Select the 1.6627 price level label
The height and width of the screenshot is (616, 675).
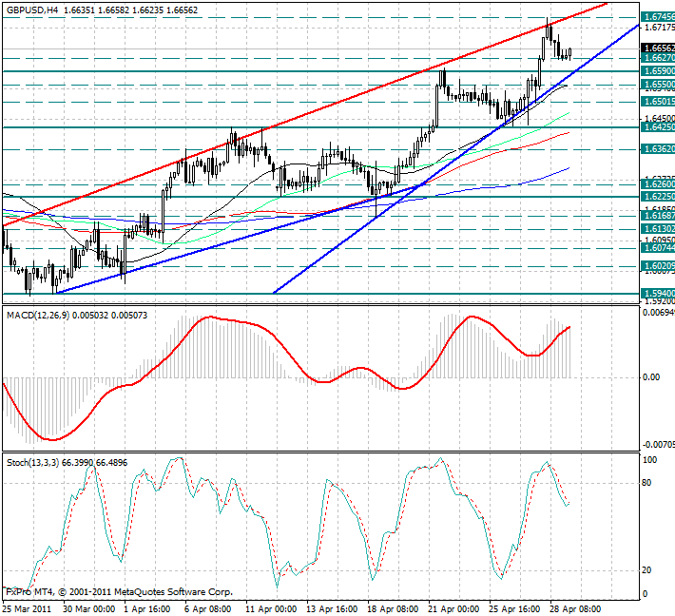tap(658, 58)
